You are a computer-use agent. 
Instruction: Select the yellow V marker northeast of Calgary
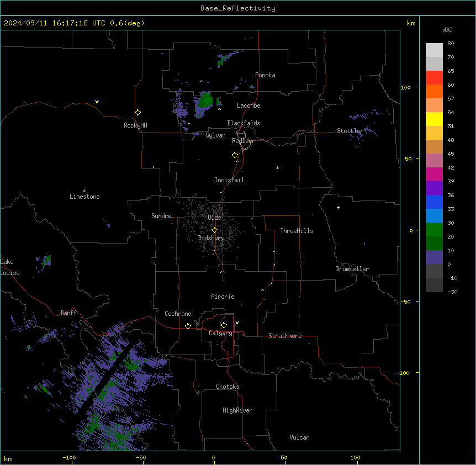237,323
